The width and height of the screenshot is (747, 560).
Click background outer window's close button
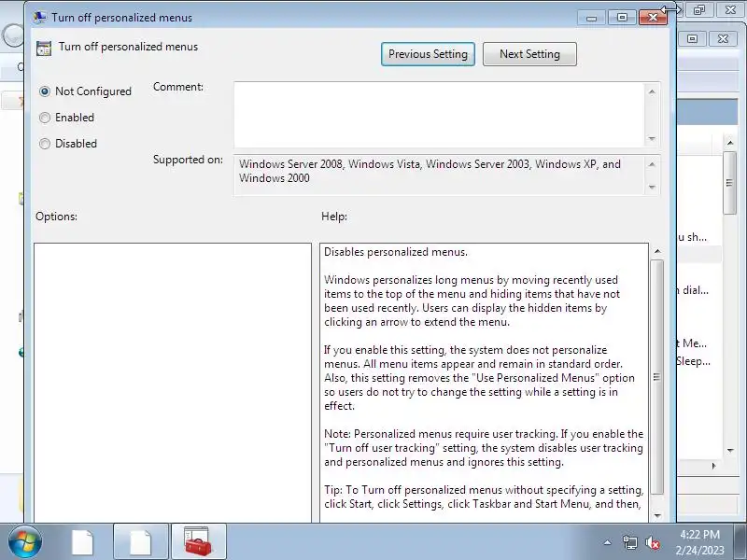point(730,9)
